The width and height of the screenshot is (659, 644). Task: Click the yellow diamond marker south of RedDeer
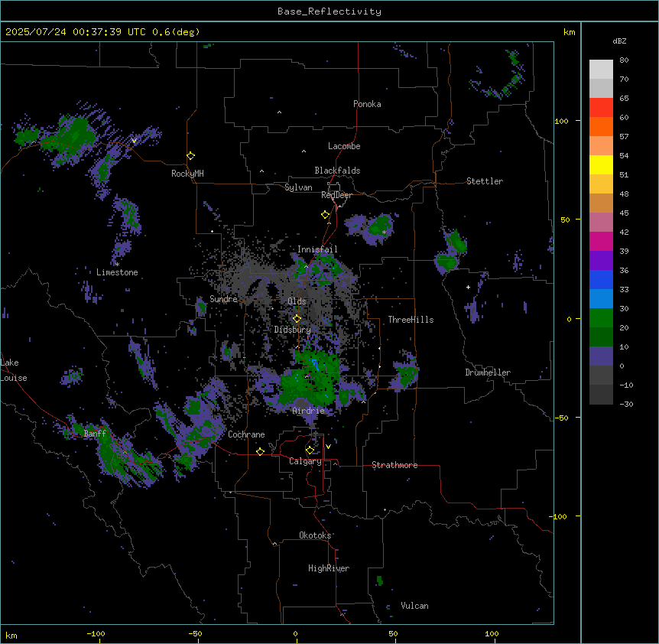pos(326,215)
